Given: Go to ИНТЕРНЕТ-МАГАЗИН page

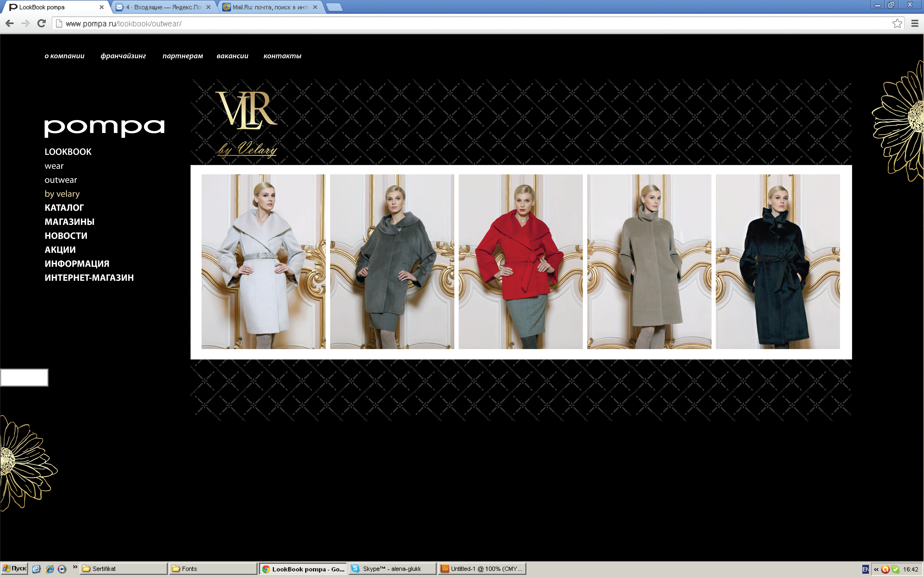Looking at the screenshot, I should click(89, 278).
